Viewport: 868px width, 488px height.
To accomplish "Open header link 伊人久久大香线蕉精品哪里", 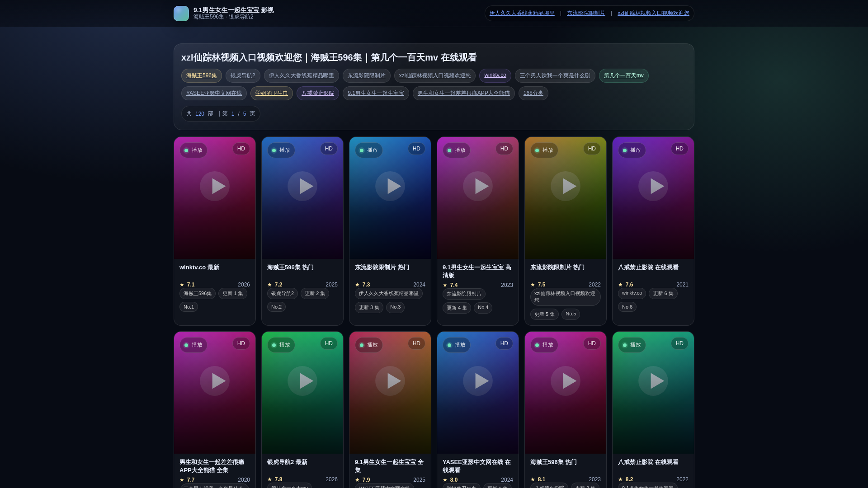I will point(522,14).
